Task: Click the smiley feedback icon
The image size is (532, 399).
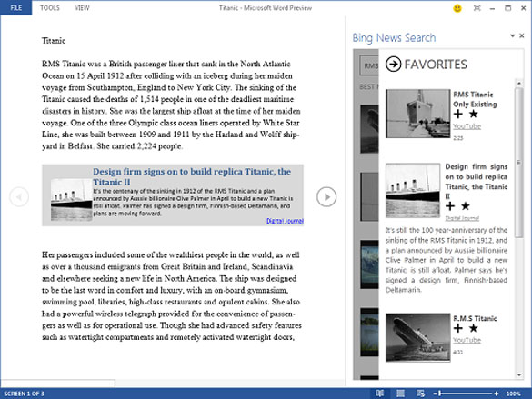Action: [x=457, y=8]
